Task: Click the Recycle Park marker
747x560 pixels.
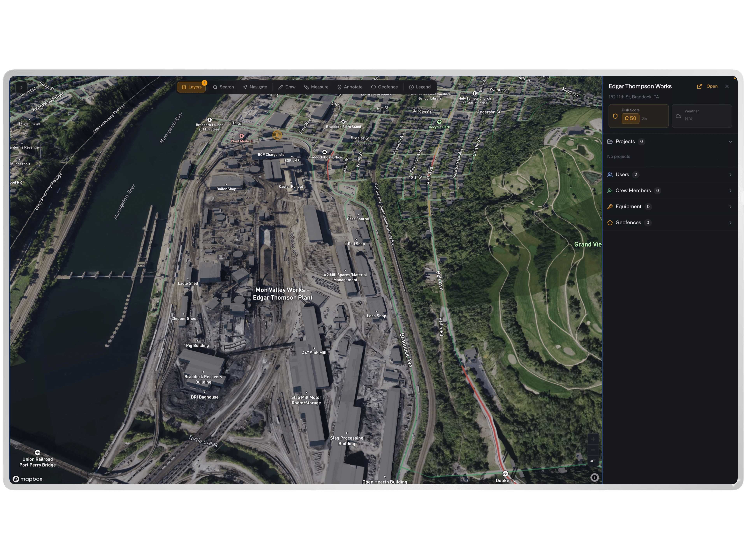Action: [439, 122]
